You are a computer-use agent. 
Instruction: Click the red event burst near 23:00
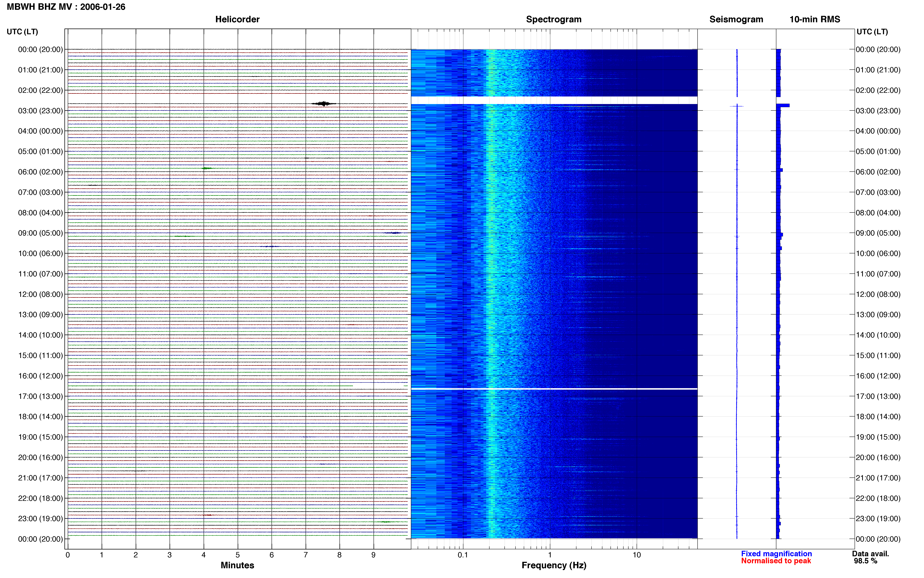(207, 515)
